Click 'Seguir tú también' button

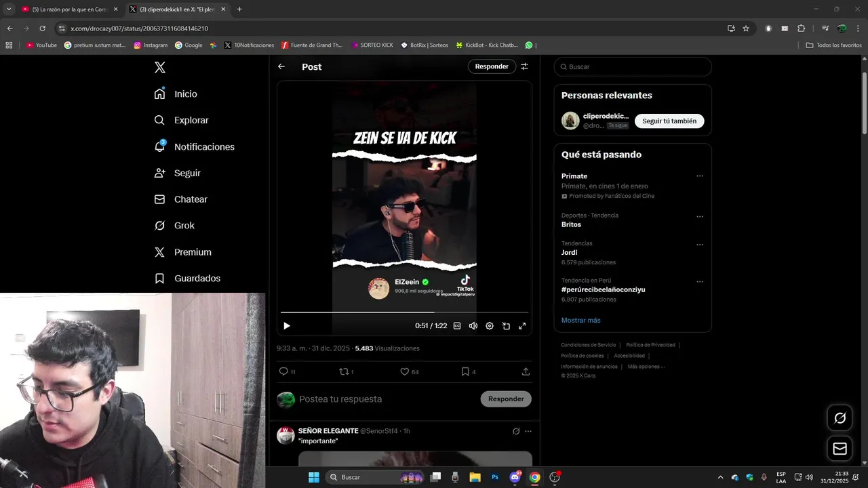tap(669, 121)
